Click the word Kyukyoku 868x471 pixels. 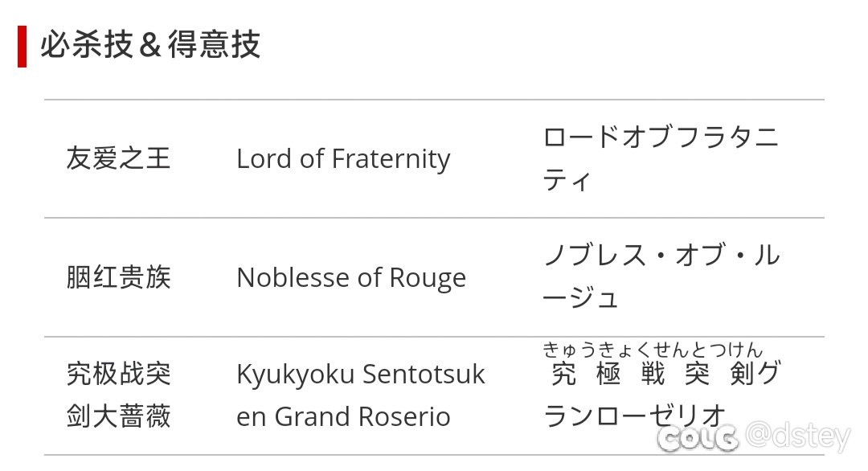tap(295, 374)
